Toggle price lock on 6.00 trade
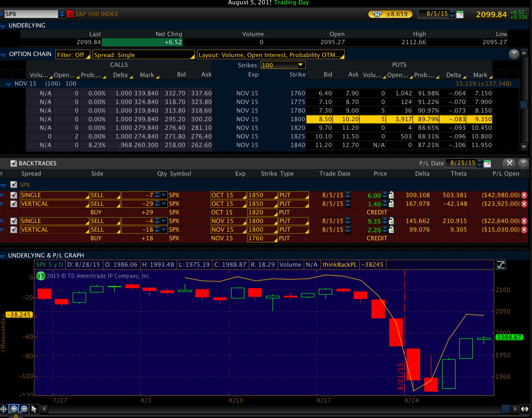This screenshot has height=418, width=532. (x=391, y=195)
